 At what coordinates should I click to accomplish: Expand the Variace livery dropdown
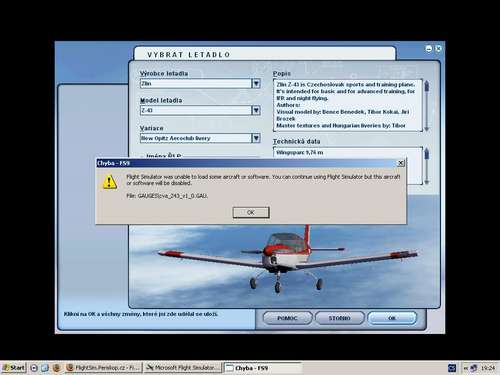pyautogui.click(x=256, y=138)
